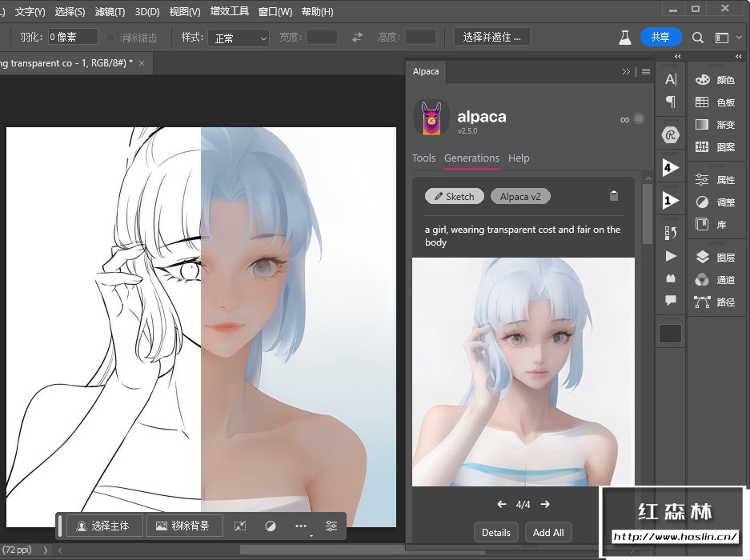This screenshot has height=560, width=750.
Task: Toggle the 消除锯齿 anti-alias checkbox
Action: (x=110, y=38)
